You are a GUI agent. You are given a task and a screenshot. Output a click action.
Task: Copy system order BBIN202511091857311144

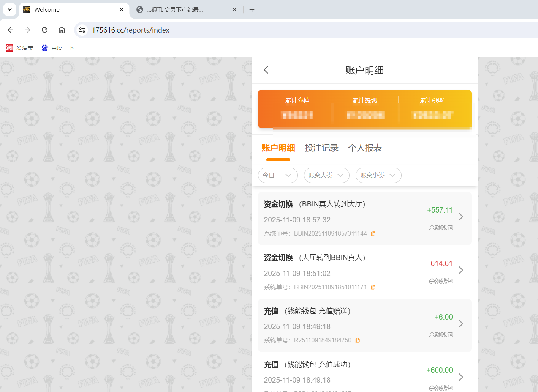373,233
